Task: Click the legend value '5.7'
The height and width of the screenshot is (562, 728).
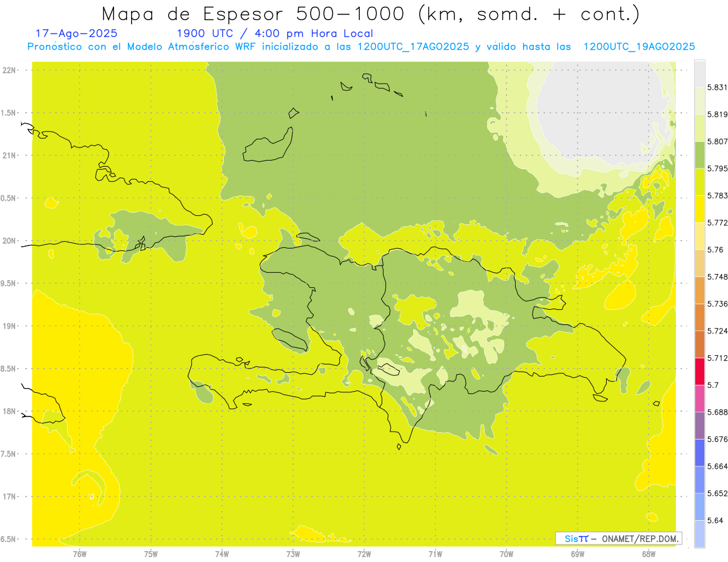Action: pos(713,385)
